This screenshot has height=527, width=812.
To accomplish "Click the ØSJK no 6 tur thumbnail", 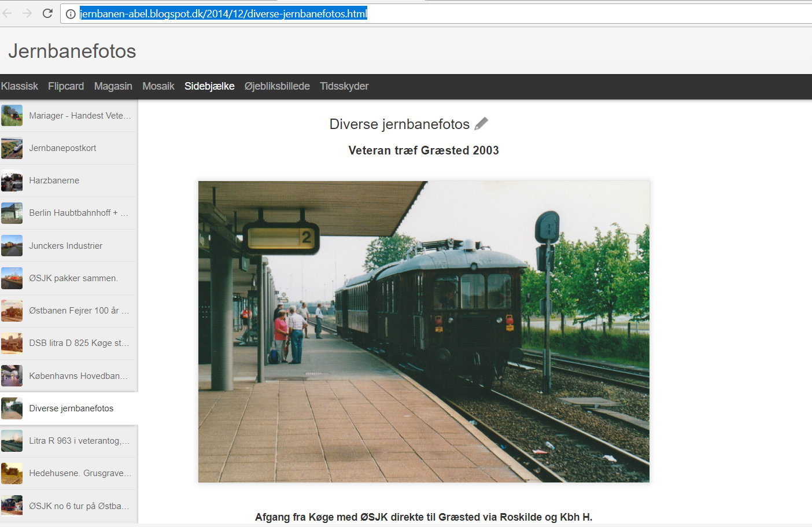I will 12,506.
